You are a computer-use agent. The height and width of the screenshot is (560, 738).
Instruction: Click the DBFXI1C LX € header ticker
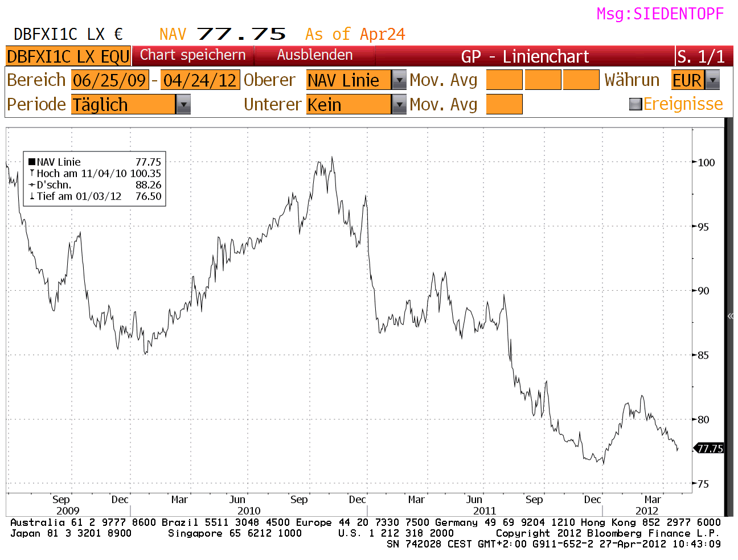click(68, 34)
